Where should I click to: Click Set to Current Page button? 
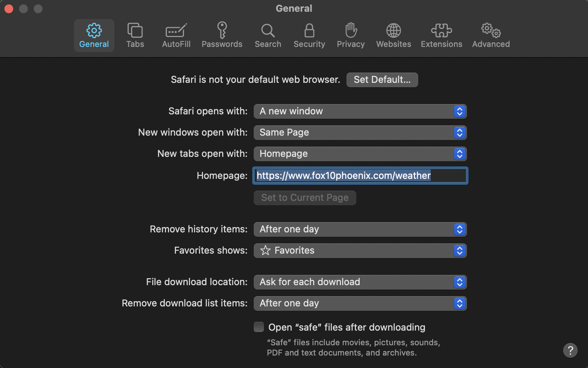coord(305,198)
